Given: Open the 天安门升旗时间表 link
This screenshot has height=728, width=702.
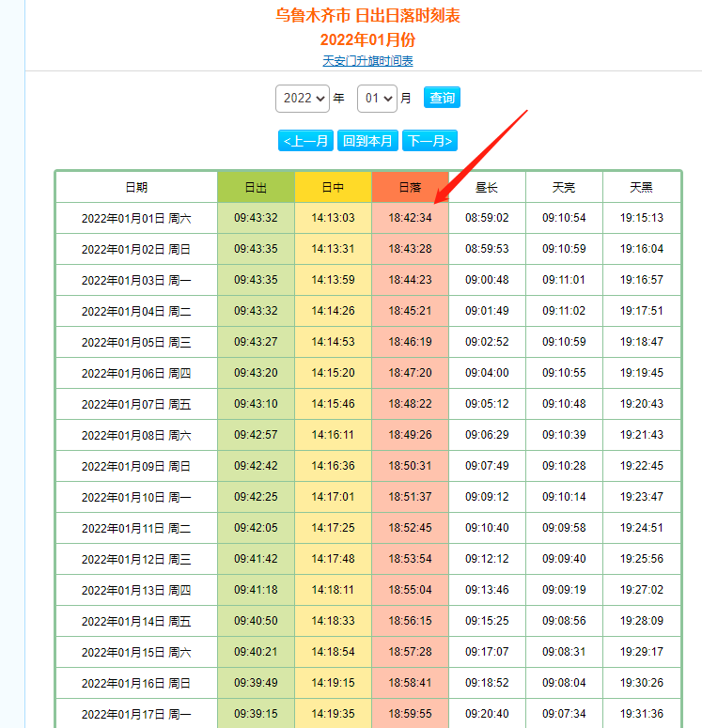Looking at the screenshot, I should tap(367, 61).
